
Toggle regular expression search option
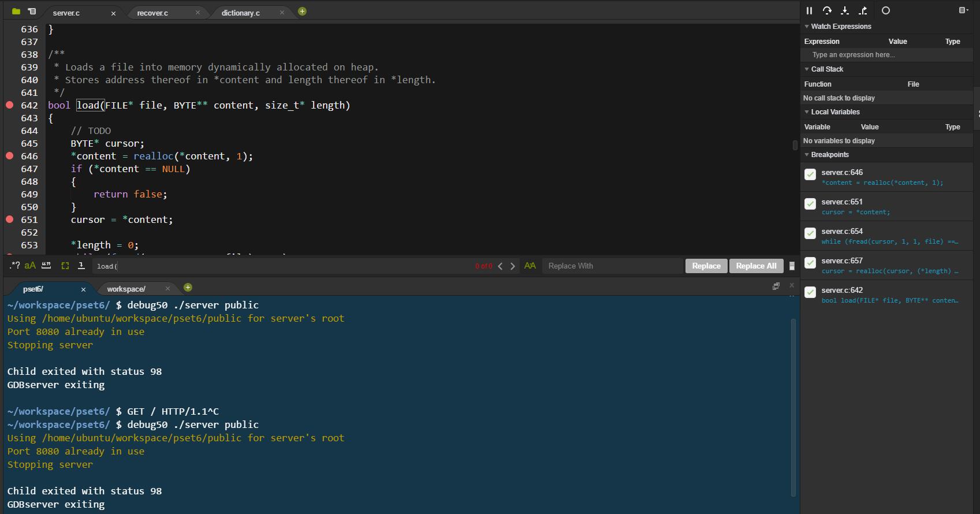pyautogui.click(x=14, y=266)
